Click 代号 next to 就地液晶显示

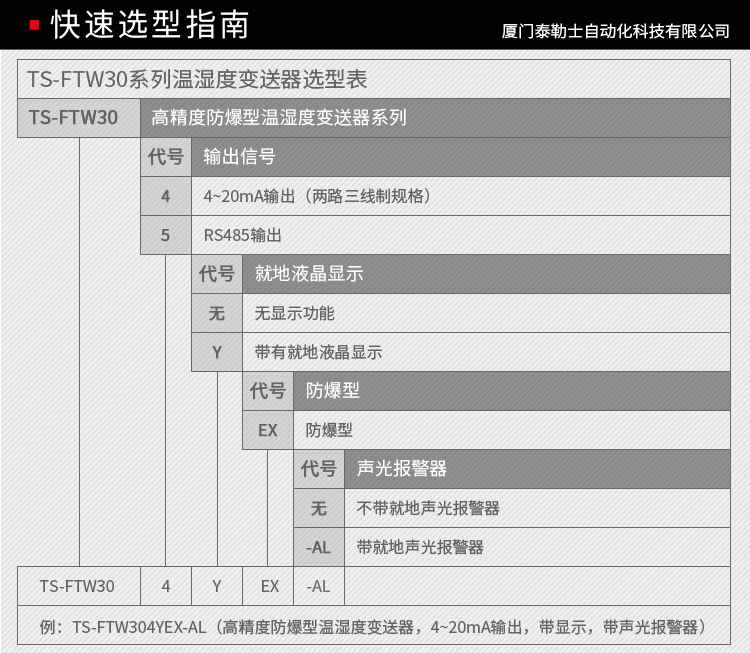pyautogui.click(x=217, y=274)
